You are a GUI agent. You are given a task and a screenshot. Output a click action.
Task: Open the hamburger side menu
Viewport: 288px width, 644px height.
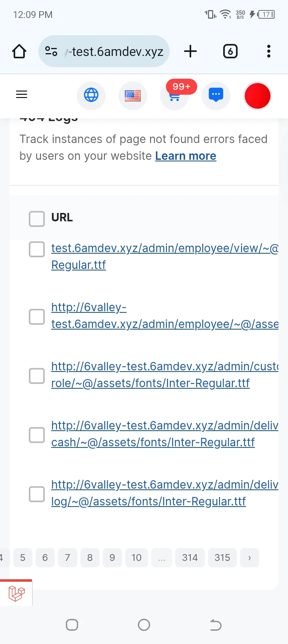(22, 94)
